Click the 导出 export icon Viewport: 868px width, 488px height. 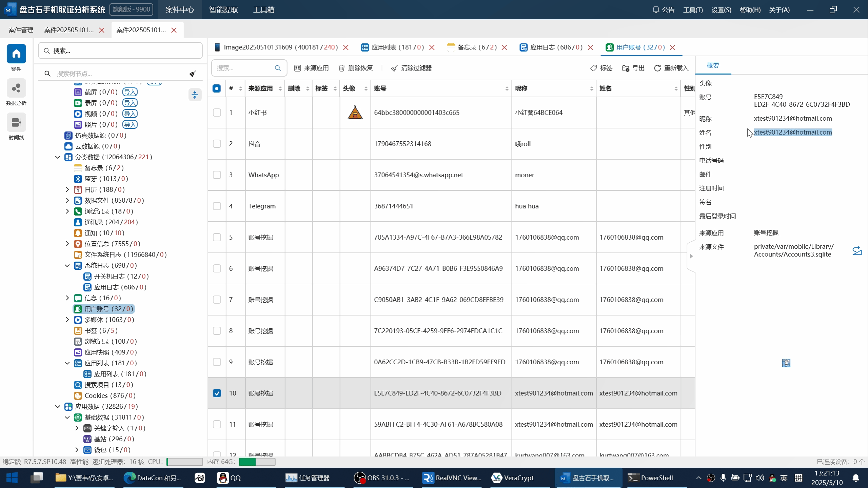pos(626,68)
